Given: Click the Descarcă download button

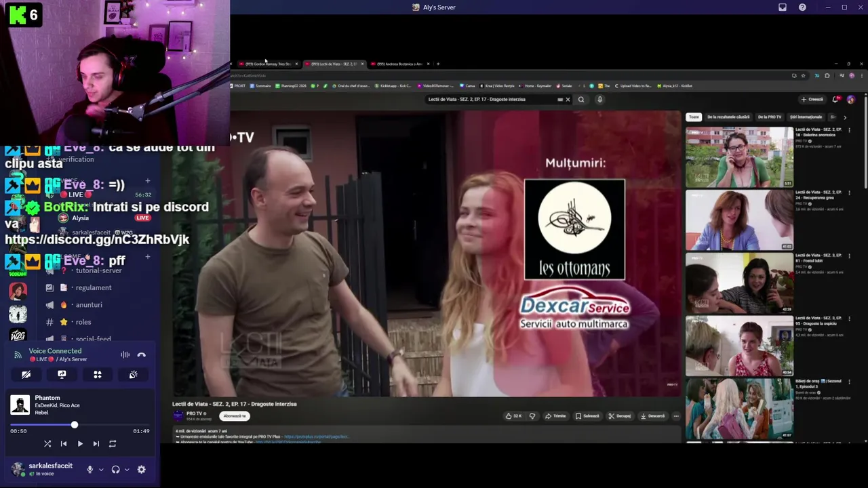Looking at the screenshot, I should (x=653, y=416).
